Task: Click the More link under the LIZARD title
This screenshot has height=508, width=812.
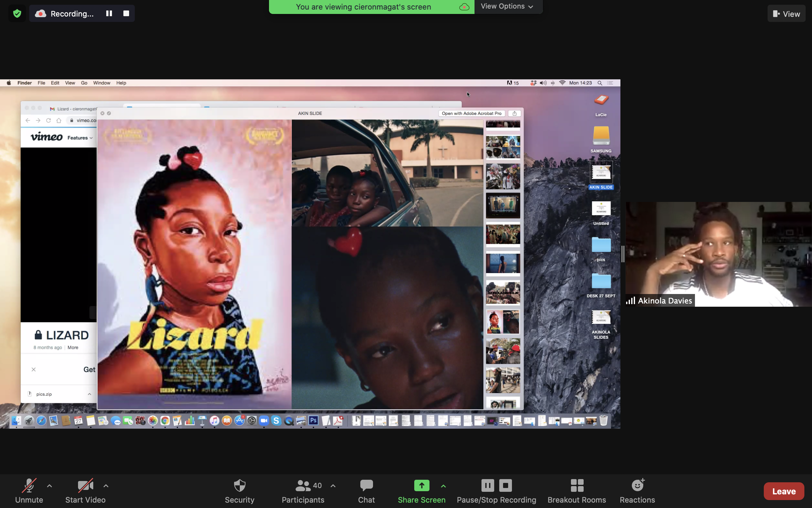Action: tap(73, 348)
